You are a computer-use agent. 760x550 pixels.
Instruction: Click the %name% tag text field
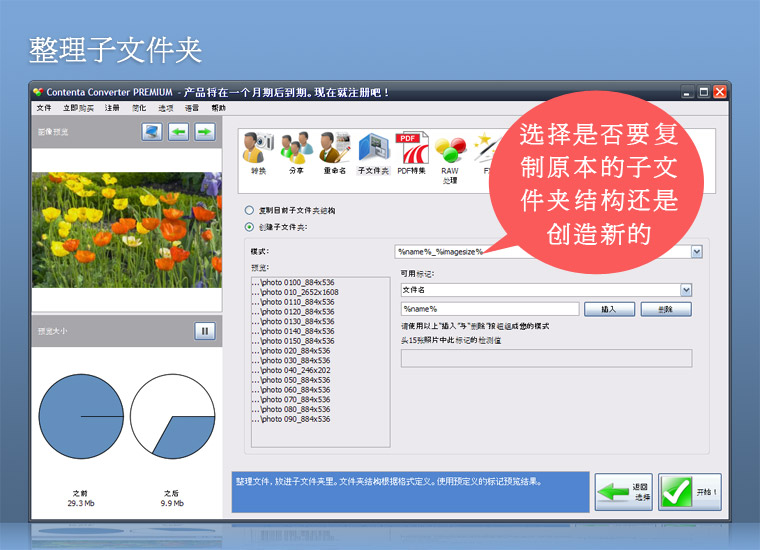point(489,310)
